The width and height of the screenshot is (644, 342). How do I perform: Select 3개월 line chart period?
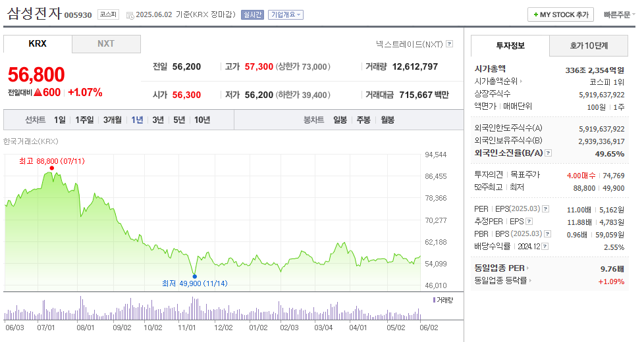point(113,120)
